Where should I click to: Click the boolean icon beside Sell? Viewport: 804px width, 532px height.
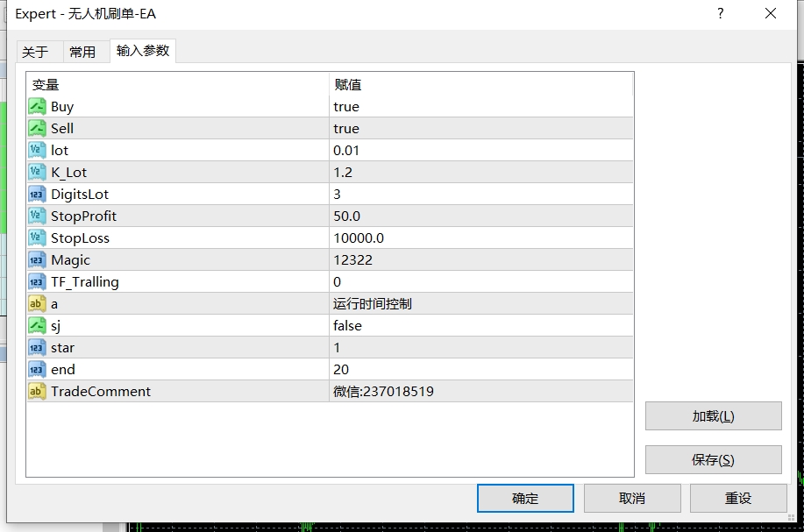pyautogui.click(x=37, y=128)
